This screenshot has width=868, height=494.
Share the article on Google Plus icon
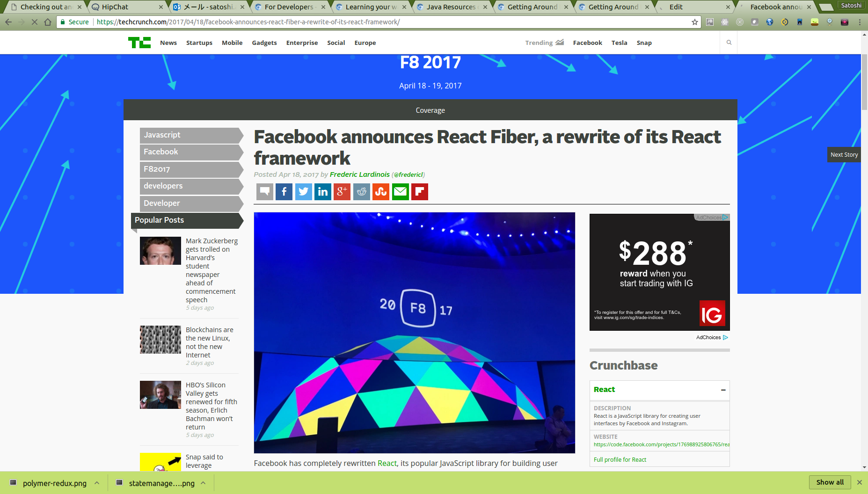coord(342,191)
